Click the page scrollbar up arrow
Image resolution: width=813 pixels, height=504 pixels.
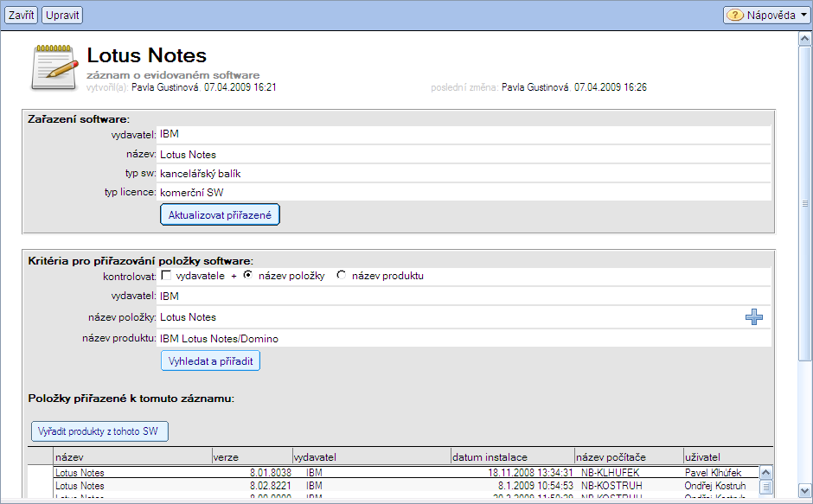pyautogui.click(x=804, y=39)
